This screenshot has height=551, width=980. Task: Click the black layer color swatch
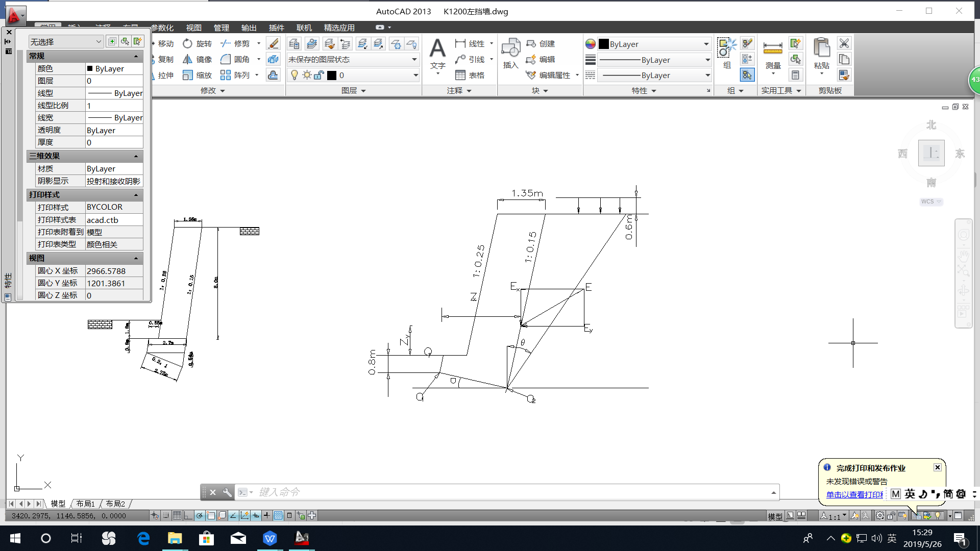(332, 76)
